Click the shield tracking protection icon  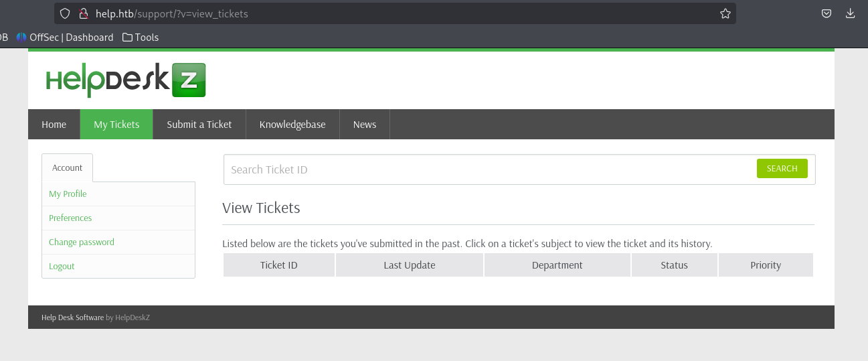coord(65,13)
